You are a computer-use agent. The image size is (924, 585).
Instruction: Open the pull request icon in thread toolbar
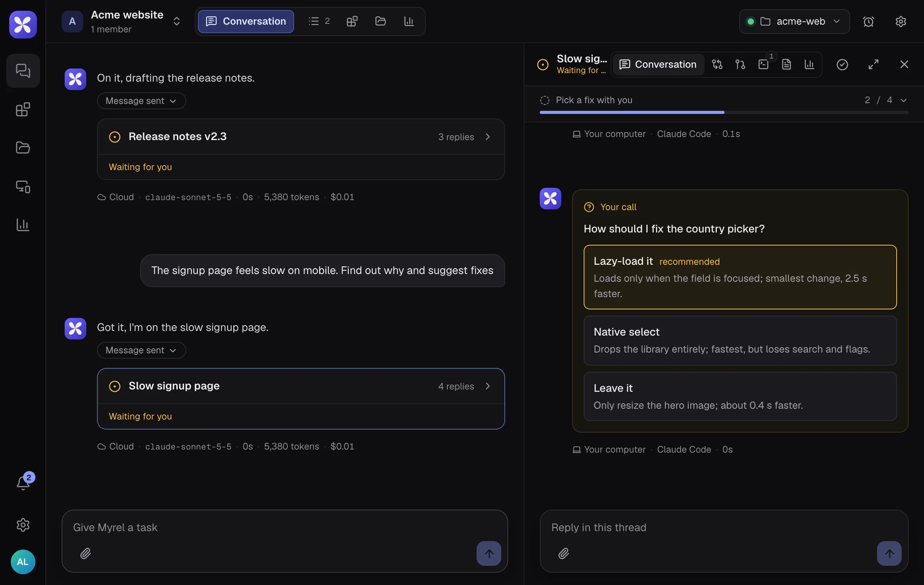coord(740,64)
